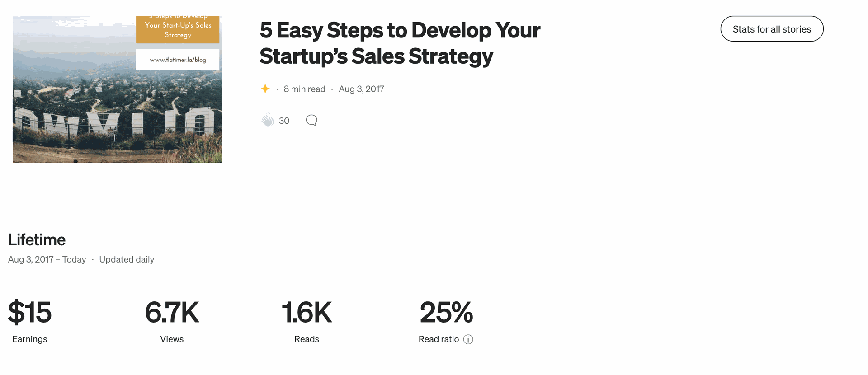Click the Hollywood sign story thumbnail

click(x=117, y=89)
